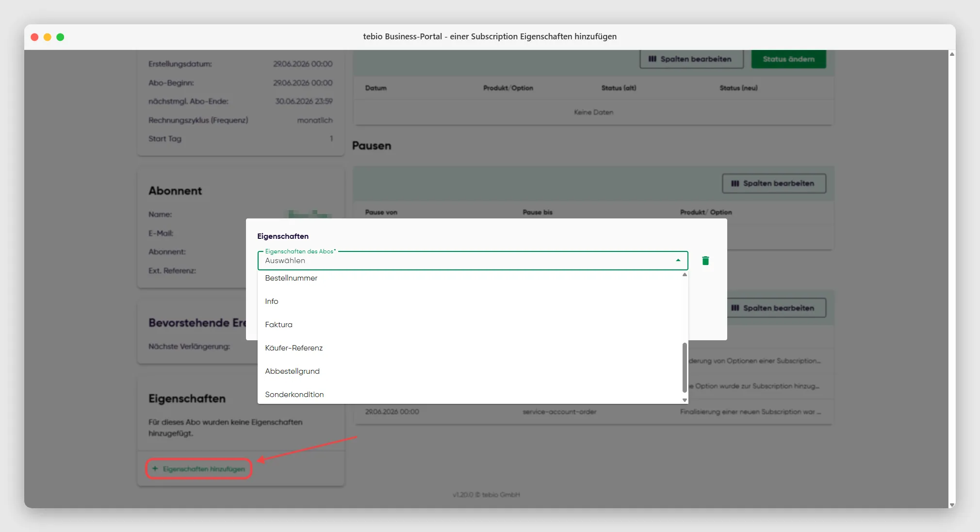
Task: Click the macOS green fullscreen window button
Action: tap(60, 37)
